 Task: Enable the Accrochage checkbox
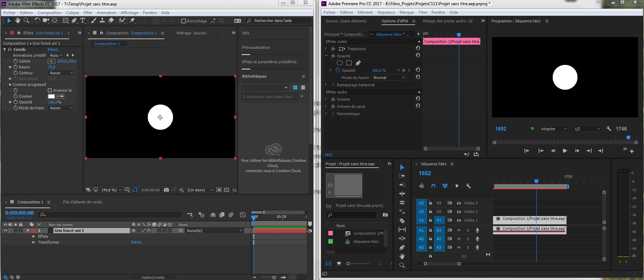184,21
